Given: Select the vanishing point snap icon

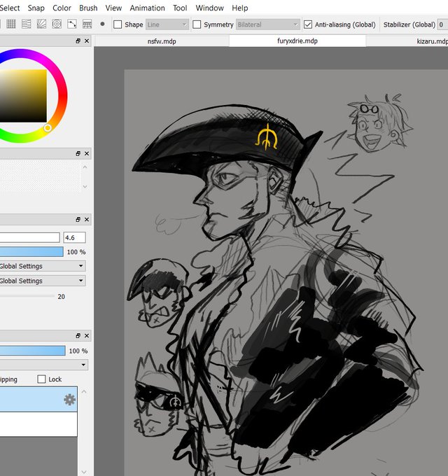Looking at the screenshot, I should pos(41,24).
